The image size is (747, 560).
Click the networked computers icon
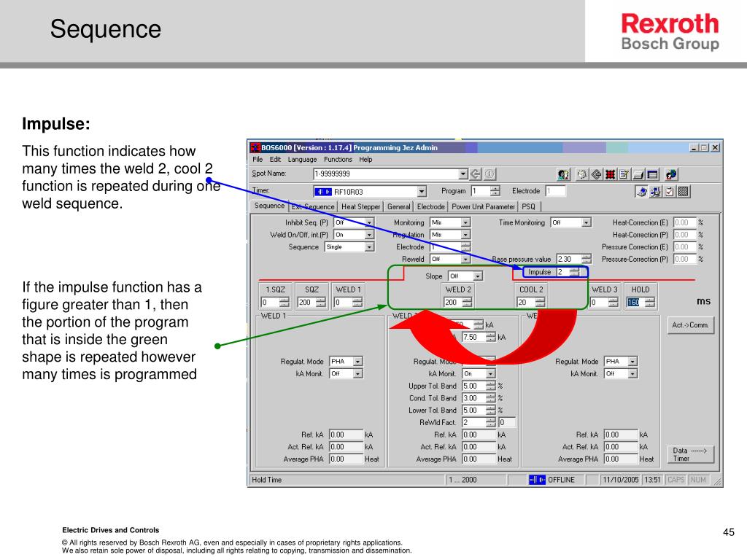(655, 192)
